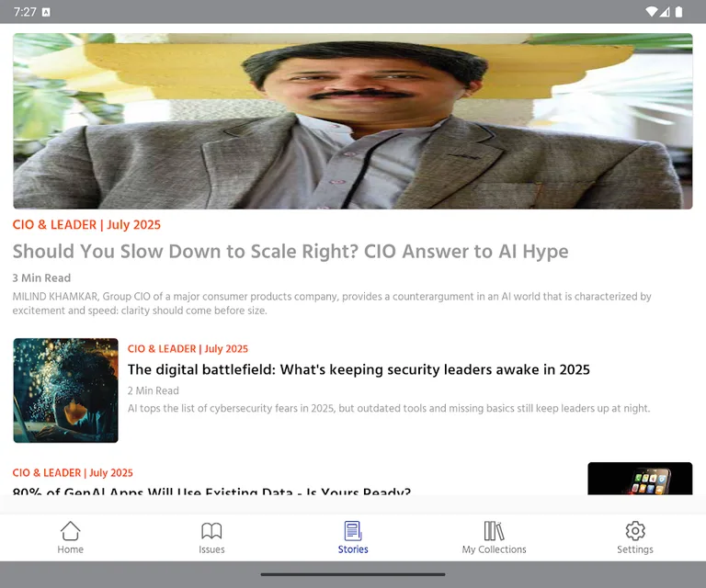Switch to the Home tab label
The image size is (706, 588).
click(x=70, y=549)
